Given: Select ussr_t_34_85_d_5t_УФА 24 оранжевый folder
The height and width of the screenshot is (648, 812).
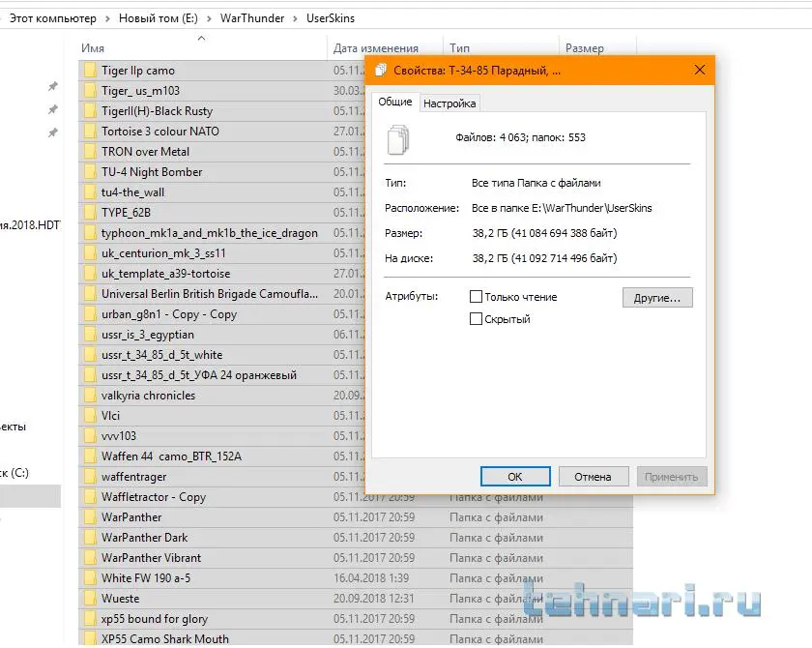Looking at the screenshot, I should [x=199, y=375].
